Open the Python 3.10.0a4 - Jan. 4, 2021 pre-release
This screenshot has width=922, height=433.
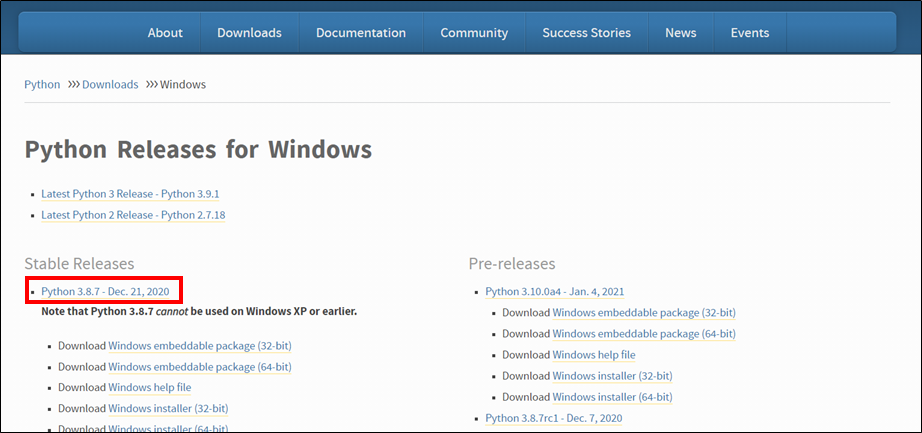point(555,292)
